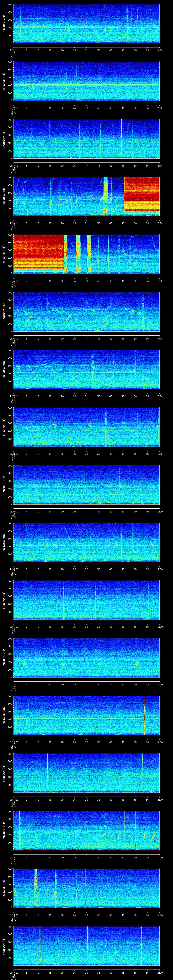This screenshot has width=173, height=980.
Task: Click the '18:00' end time label
Action: coord(159,972)
